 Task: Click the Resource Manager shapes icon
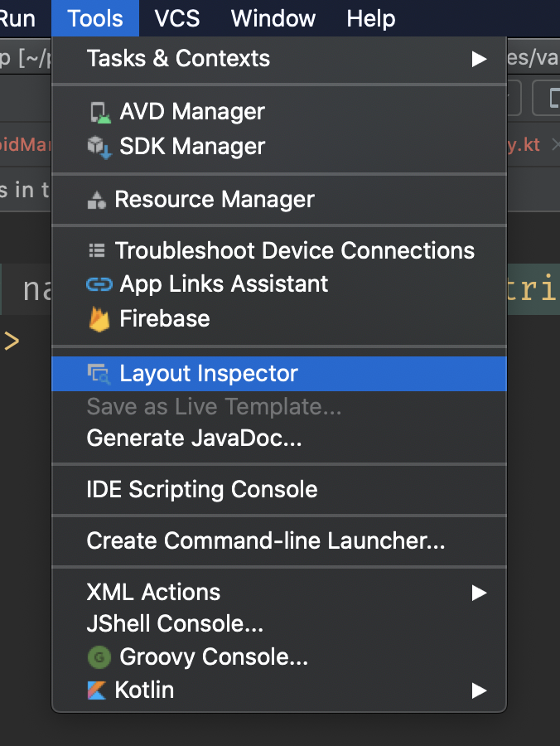[97, 200]
